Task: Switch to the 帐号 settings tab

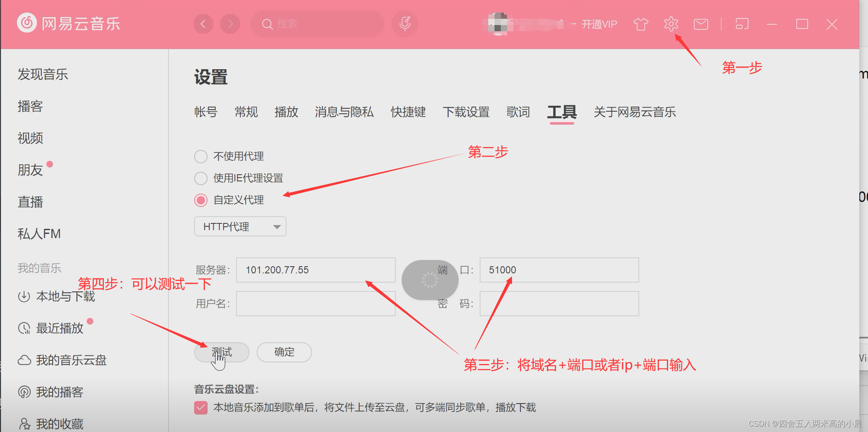Action: click(x=206, y=112)
